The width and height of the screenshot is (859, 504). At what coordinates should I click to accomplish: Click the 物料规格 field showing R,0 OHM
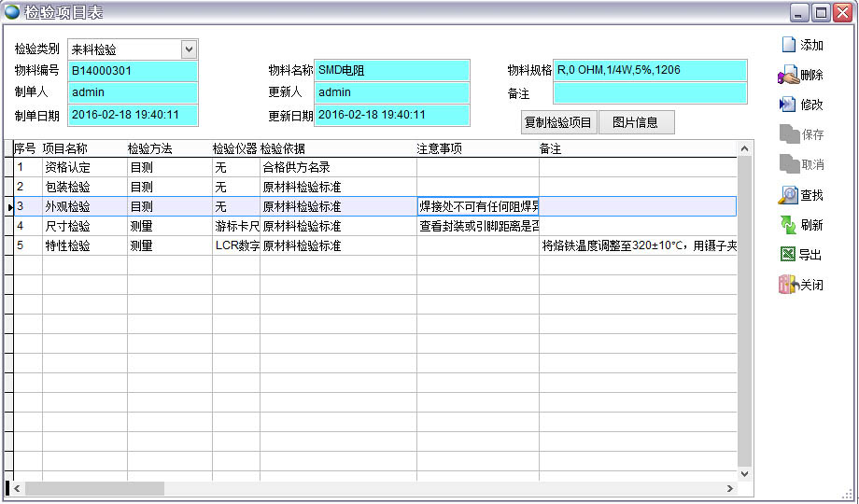coord(650,71)
